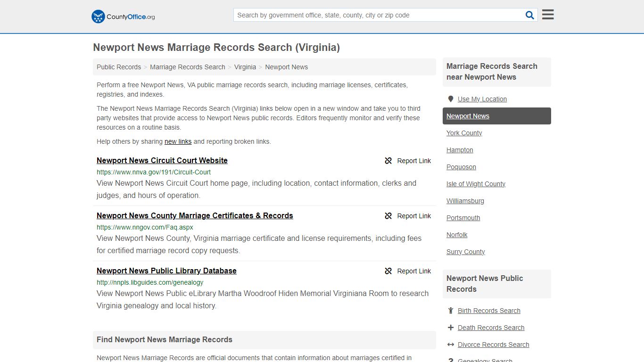
Task: Click the location pin icon
Action: coord(451,99)
